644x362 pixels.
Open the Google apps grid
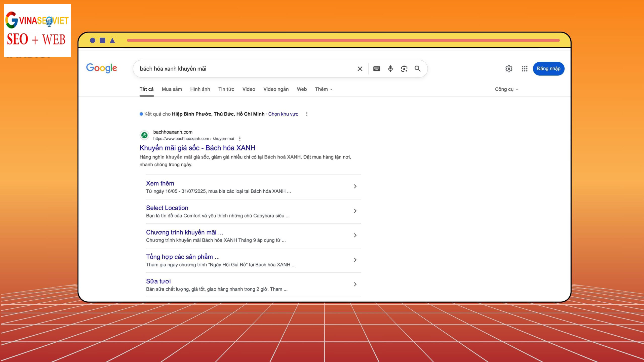[x=525, y=69]
